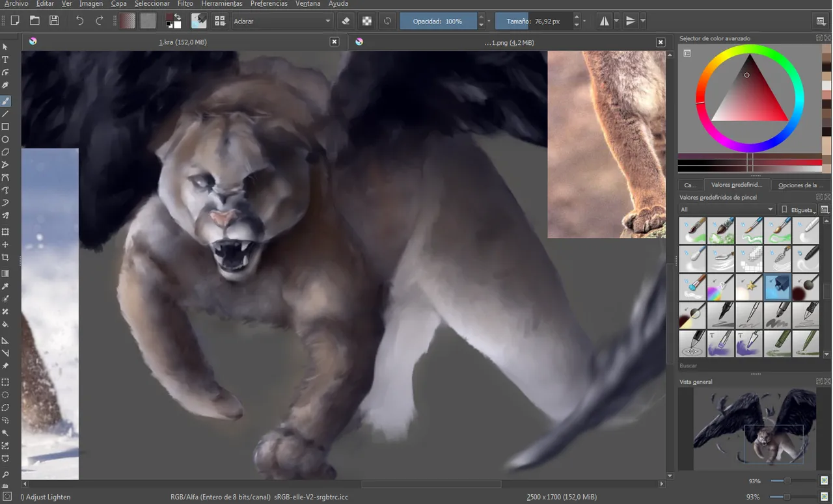
Task: Select the Line tool
Action: pyautogui.click(x=5, y=114)
